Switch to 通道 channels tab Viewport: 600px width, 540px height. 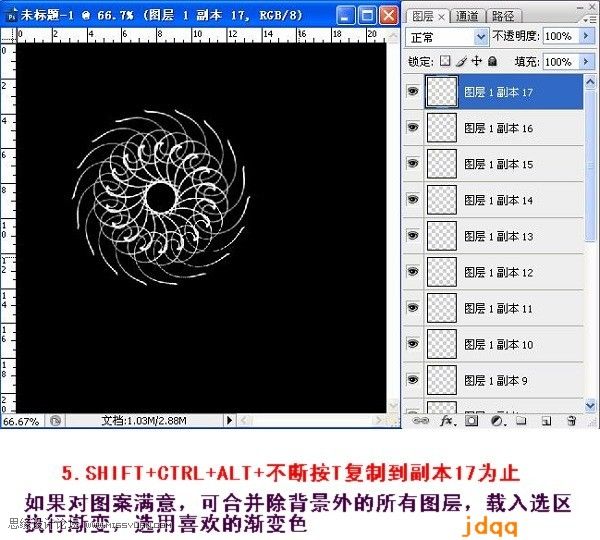click(467, 16)
